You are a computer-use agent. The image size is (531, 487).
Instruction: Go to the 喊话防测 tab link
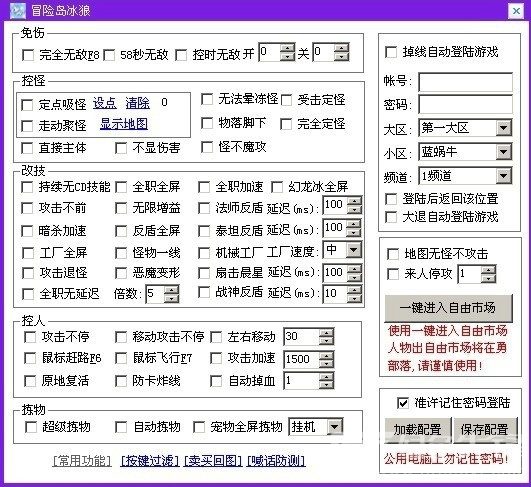(276, 461)
